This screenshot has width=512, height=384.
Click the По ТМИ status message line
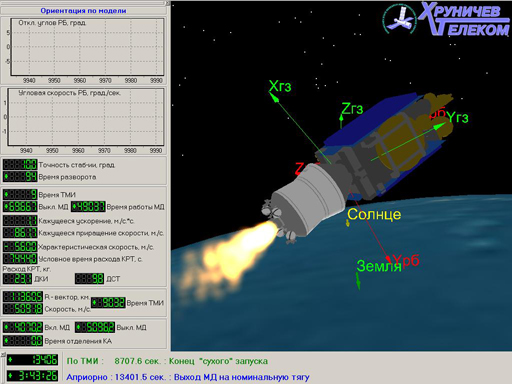point(167,361)
